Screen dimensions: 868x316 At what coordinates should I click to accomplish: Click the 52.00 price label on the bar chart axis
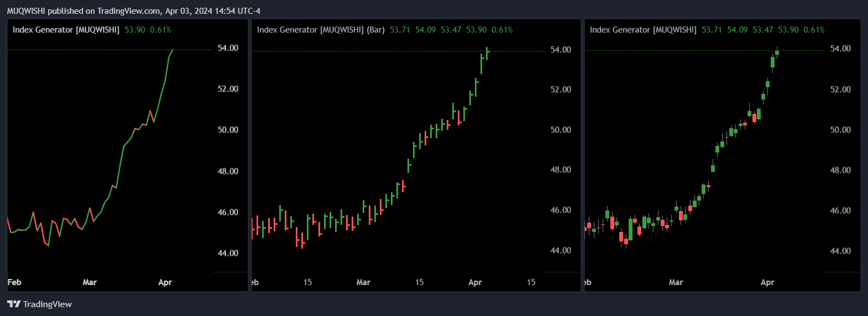click(x=561, y=89)
